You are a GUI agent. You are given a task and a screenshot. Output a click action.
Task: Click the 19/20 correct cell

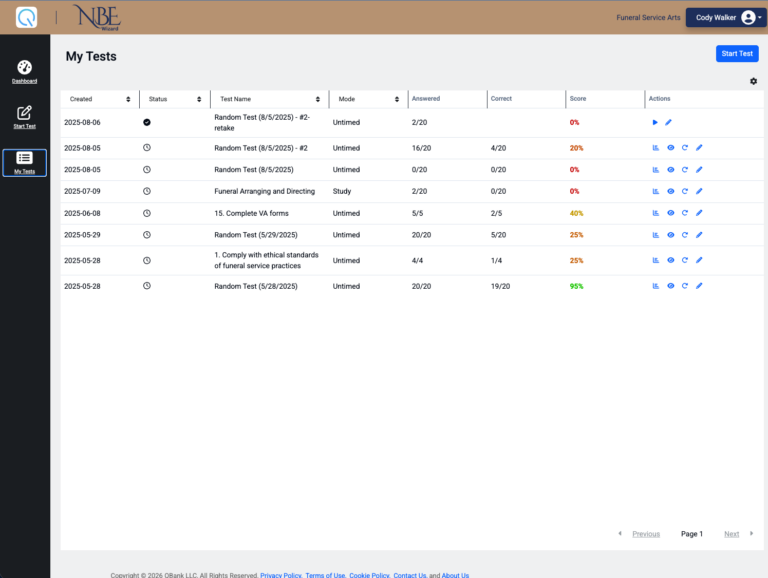500,286
